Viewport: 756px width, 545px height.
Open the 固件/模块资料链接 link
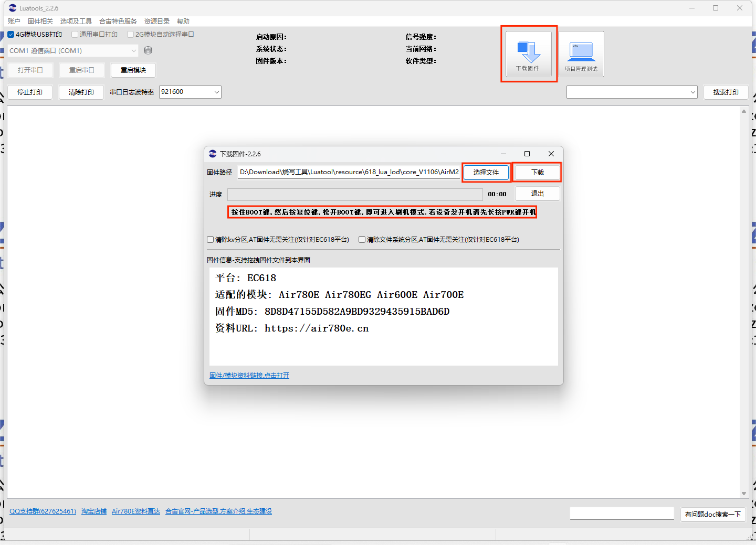click(249, 376)
